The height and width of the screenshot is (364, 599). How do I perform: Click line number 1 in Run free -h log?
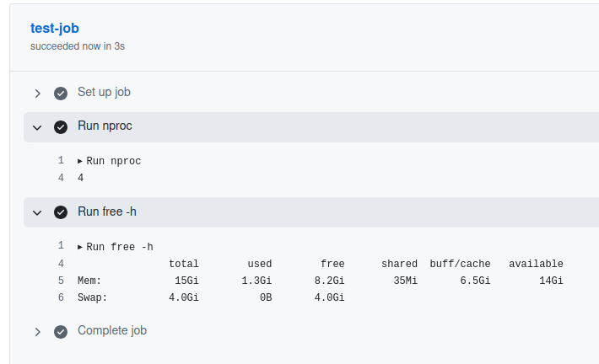[x=61, y=246]
